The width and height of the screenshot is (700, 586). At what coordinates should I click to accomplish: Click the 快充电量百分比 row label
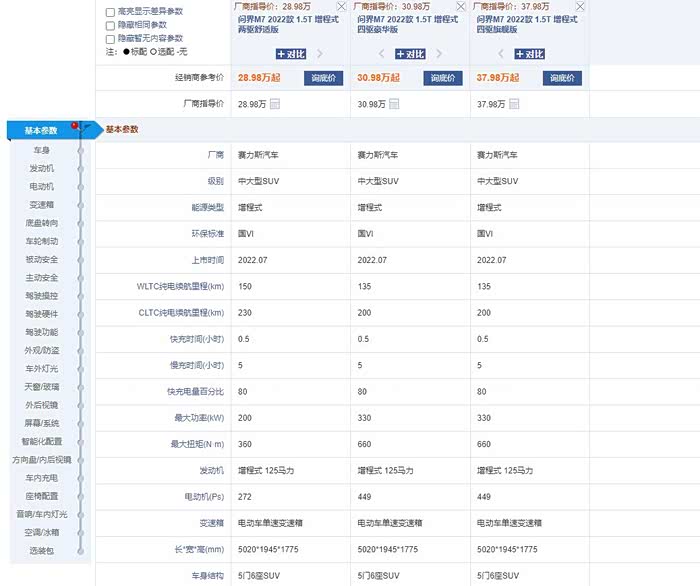pos(196,392)
